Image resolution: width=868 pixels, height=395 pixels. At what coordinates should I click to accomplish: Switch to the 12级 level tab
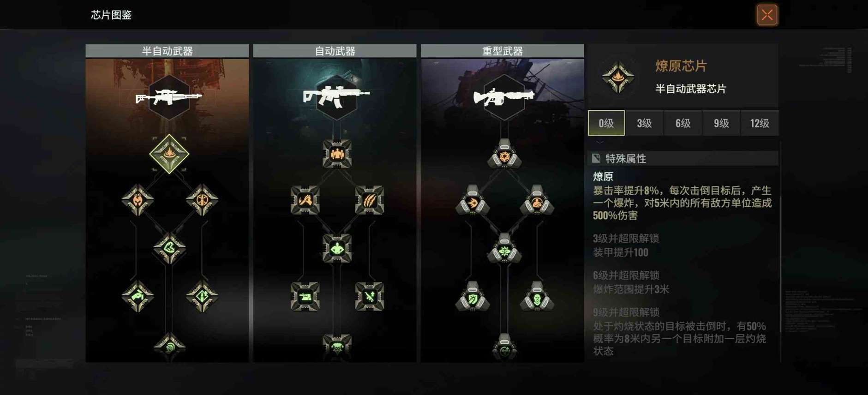[760, 123]
